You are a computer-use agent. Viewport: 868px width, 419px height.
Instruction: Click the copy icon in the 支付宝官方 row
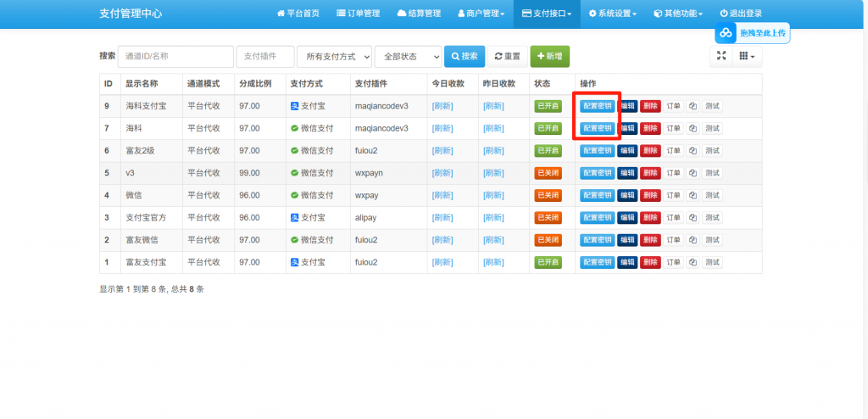[693, 217]
